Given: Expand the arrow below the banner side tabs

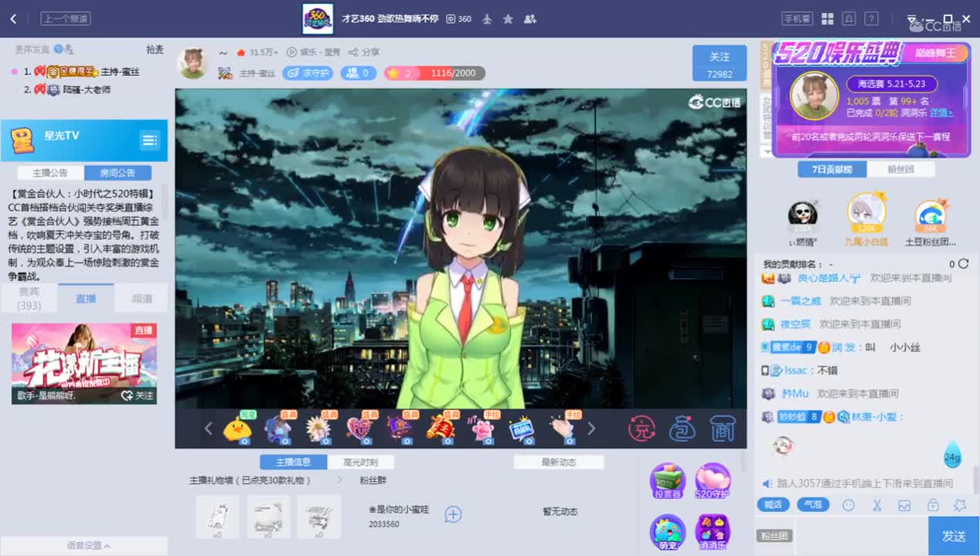Looking at the screenshot, I should click(766, 151).
